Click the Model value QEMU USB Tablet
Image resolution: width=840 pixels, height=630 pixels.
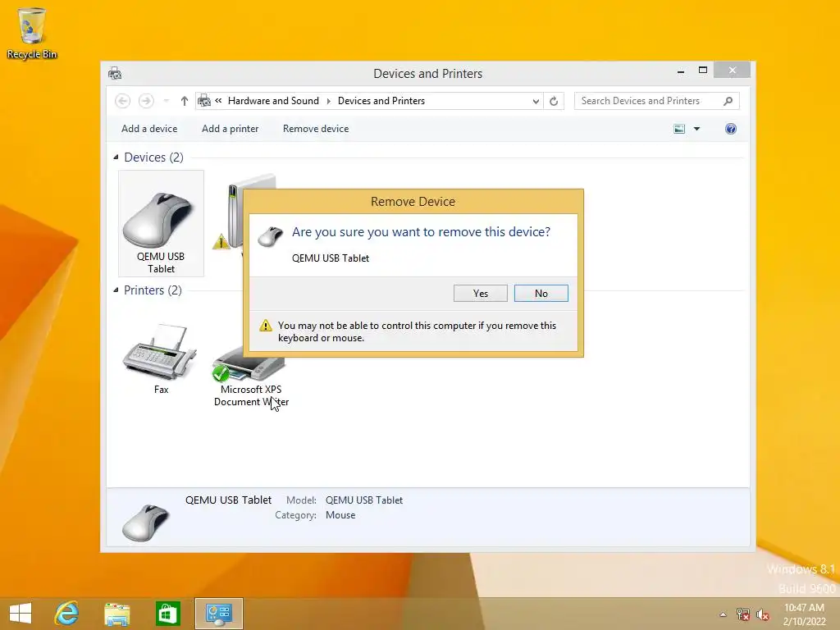click(x=363, y=500)
